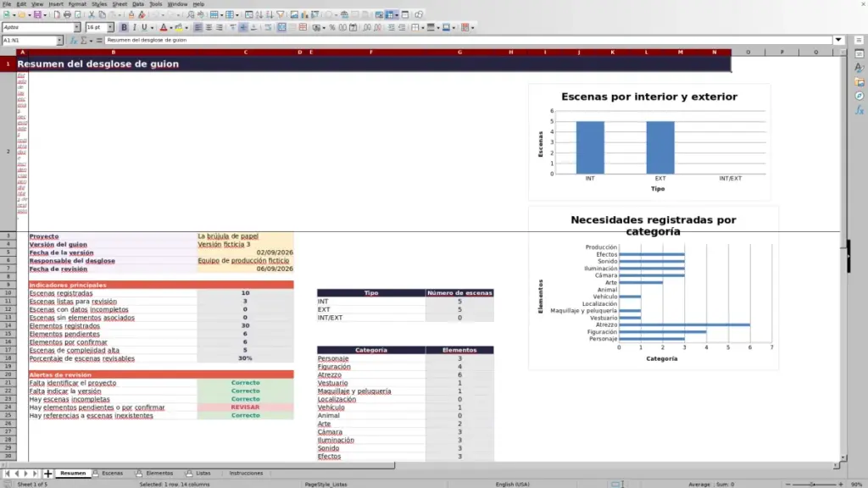
Task: Toggle Center vertically alignment
Action: 243,27
